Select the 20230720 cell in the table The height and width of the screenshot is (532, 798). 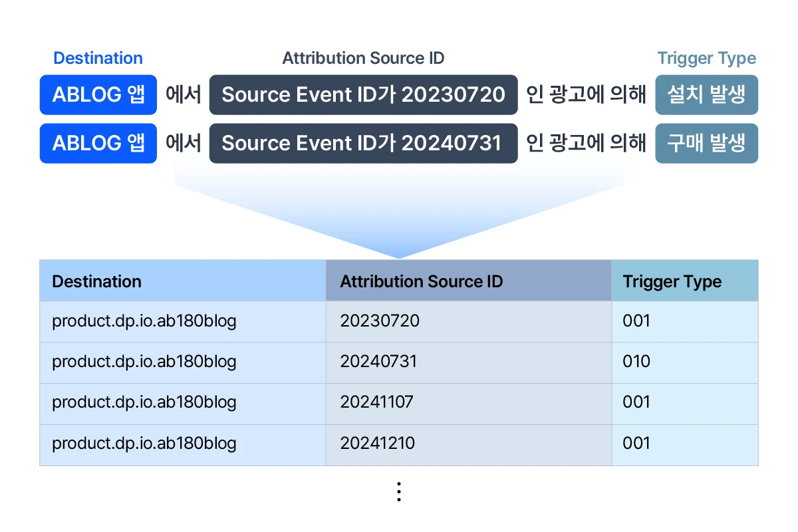click(380, 321)
